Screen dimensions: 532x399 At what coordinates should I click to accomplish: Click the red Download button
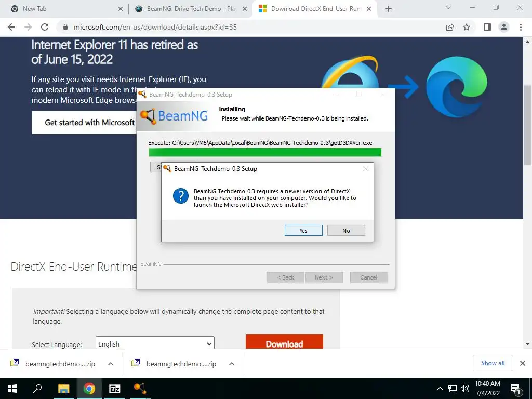(284, 342)
